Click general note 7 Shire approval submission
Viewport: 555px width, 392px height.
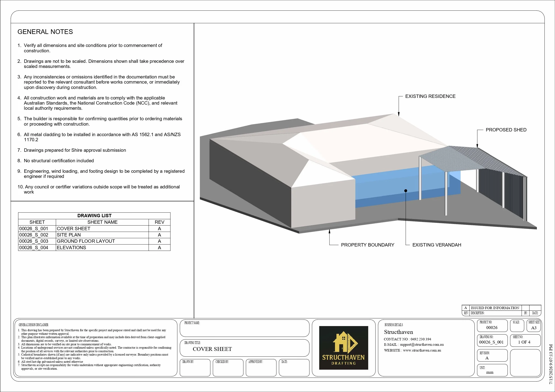[72, 150]
